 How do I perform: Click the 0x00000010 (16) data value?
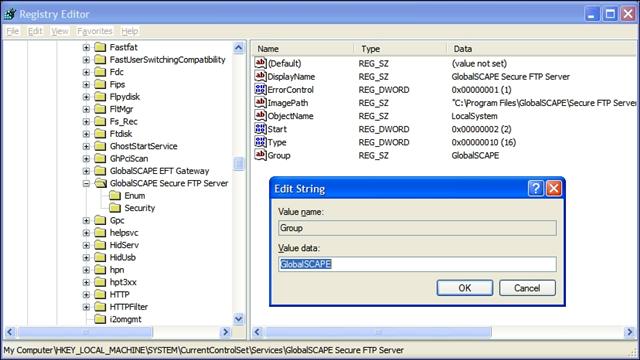[x=484, y=142]
